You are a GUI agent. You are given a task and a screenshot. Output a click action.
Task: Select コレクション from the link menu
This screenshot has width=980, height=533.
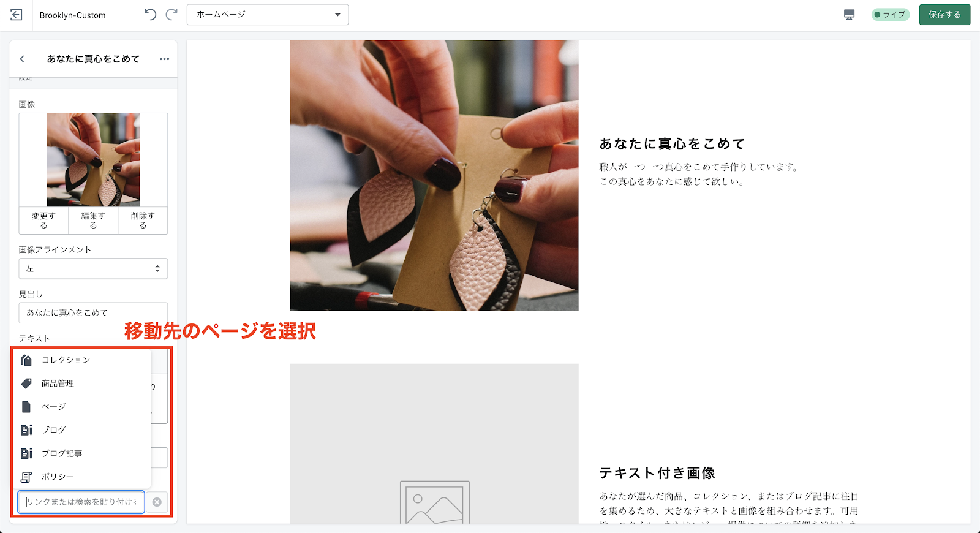pyautogui.click(x=66, y=360)
